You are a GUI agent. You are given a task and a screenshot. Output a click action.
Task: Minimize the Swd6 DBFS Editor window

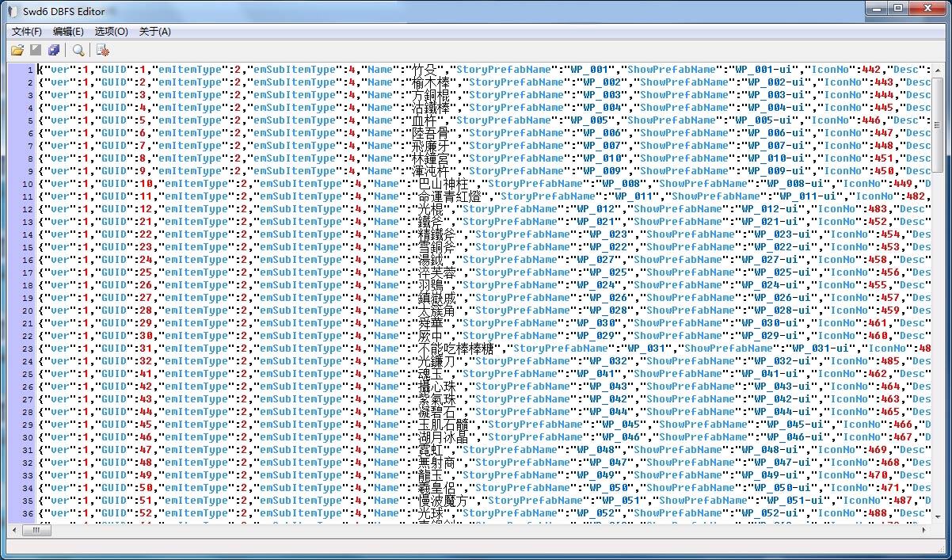[x=876, y=9]
